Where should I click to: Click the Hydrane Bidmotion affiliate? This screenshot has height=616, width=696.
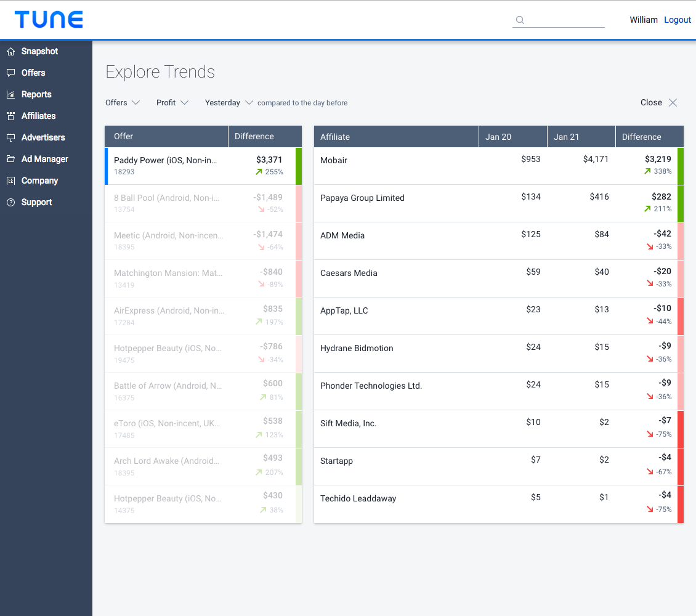point(357,349)
